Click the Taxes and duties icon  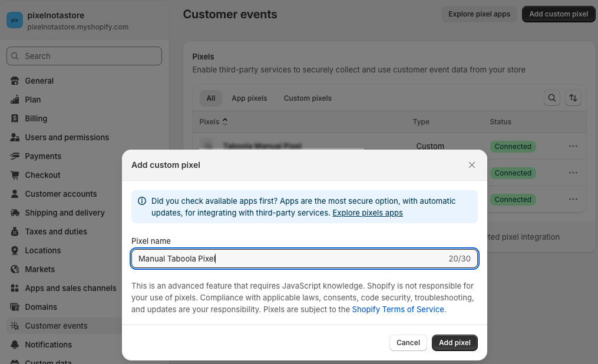click(x=15, y=231)
